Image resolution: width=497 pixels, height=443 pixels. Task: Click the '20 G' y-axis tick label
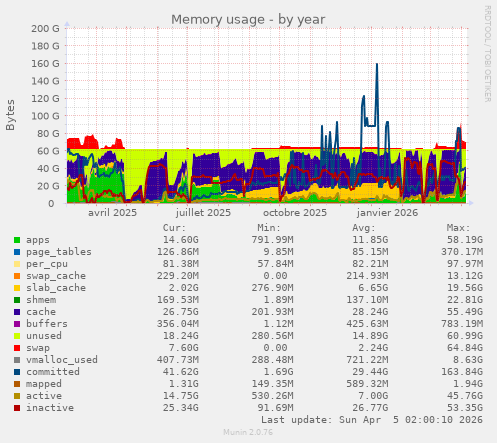[48, 186]
